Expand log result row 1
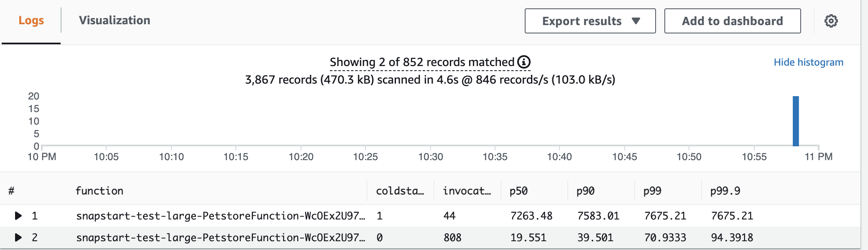 point(18,216)
